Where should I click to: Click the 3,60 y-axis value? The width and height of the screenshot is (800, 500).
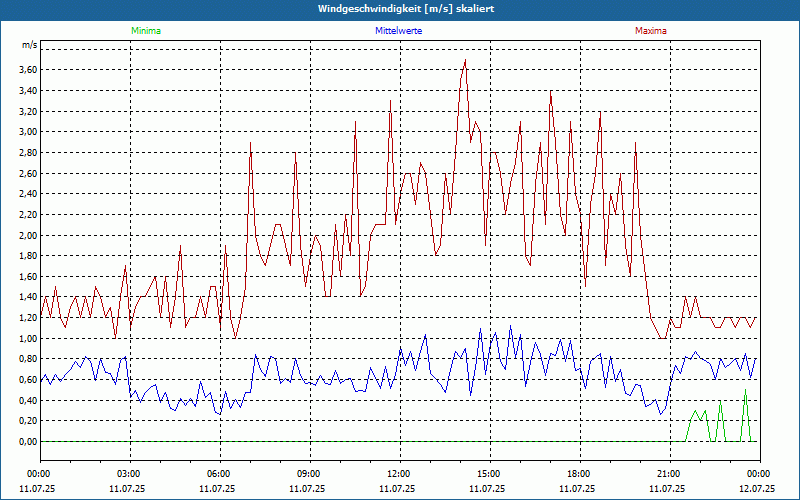click(x=28, y=70)
